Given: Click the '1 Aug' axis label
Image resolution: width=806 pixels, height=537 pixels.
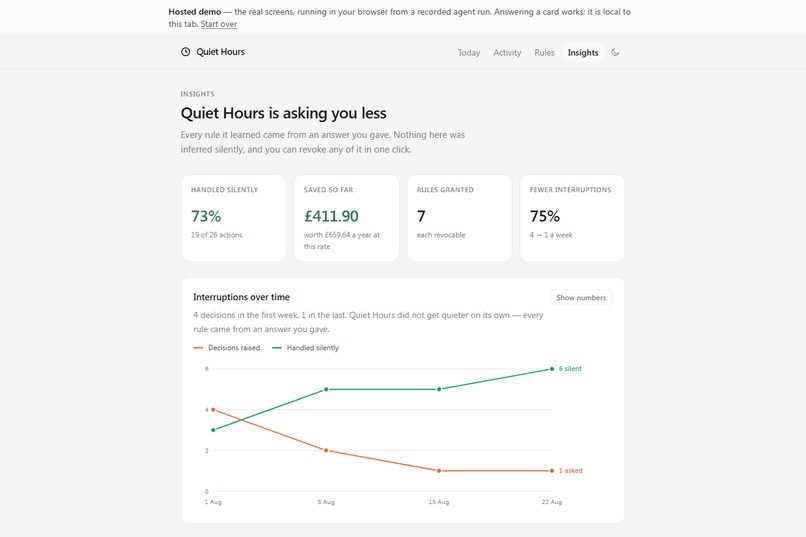Looking at the screenshot, I should [213, 502].
